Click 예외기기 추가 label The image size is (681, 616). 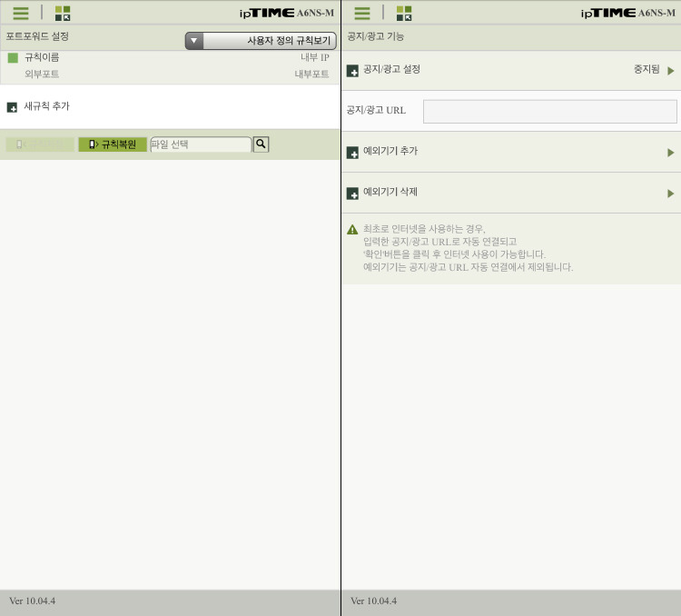click(x=390, y=151)
